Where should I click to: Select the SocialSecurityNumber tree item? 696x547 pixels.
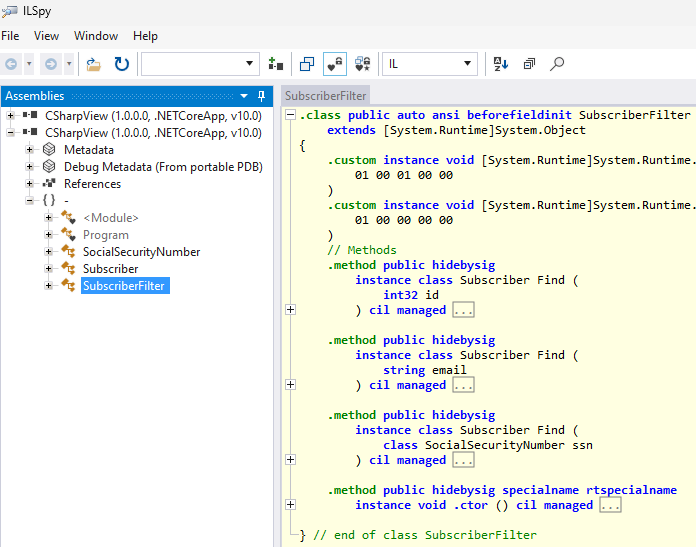(141, 252)
